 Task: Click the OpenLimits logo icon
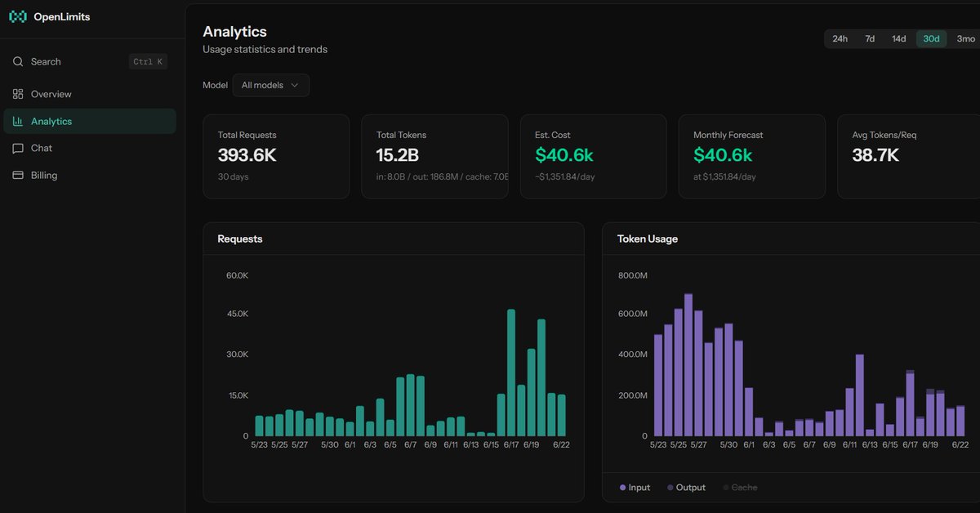pyautogui.click(x=18, y=16)
